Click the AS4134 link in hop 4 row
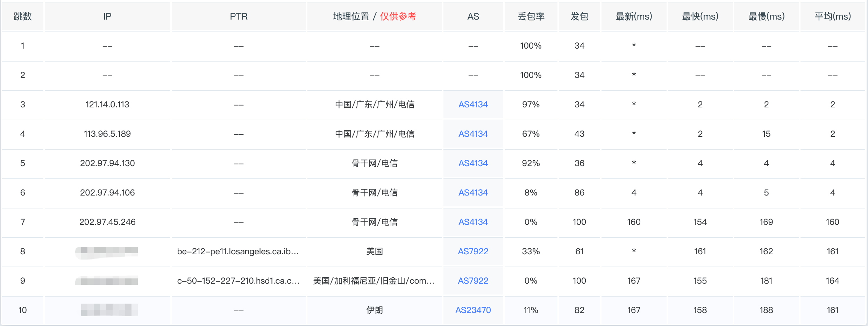Viewport: 868px width, 326px height. pos(473,134)
